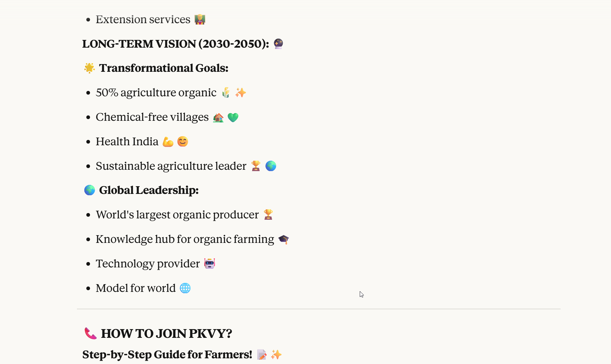Click the trophy after World's largest organic producer

[268, 215]
